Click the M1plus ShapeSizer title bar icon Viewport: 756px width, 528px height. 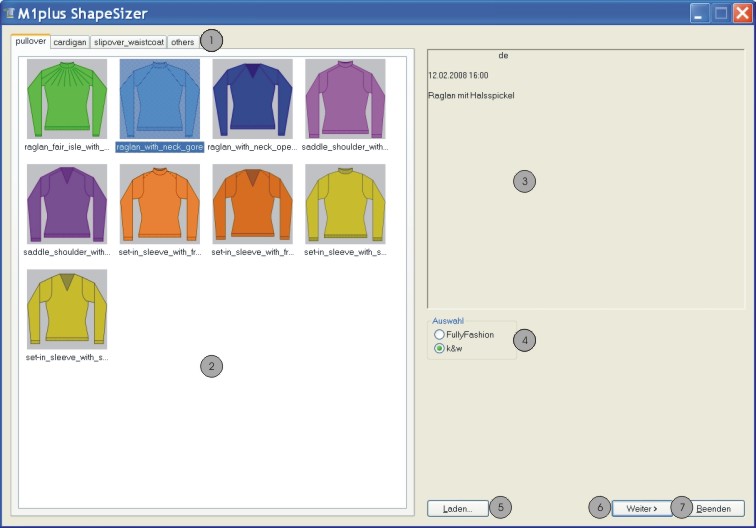10,13
